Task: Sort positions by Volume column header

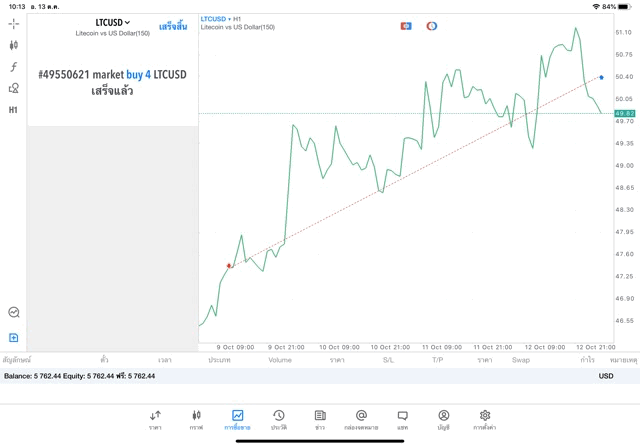Action: (280, 360)
